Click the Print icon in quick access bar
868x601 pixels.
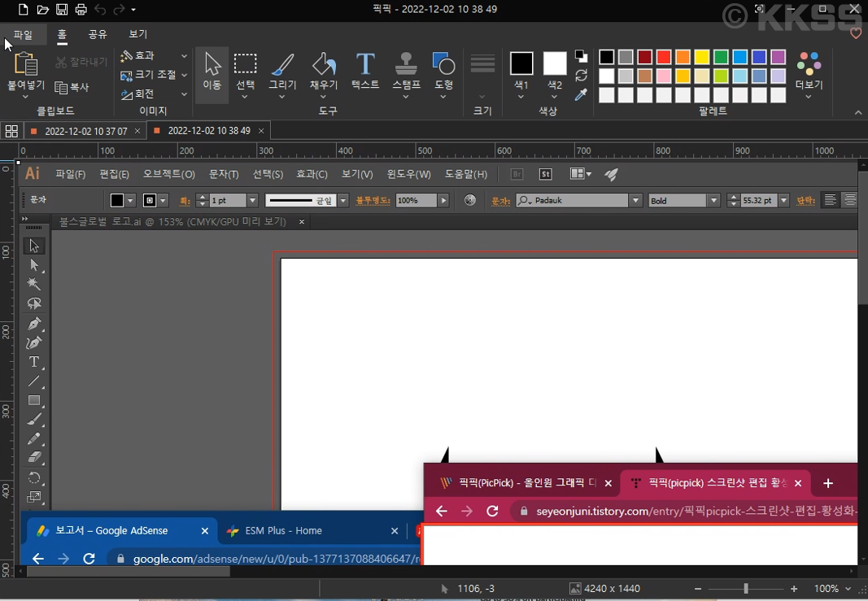click(x=81, y=10)
